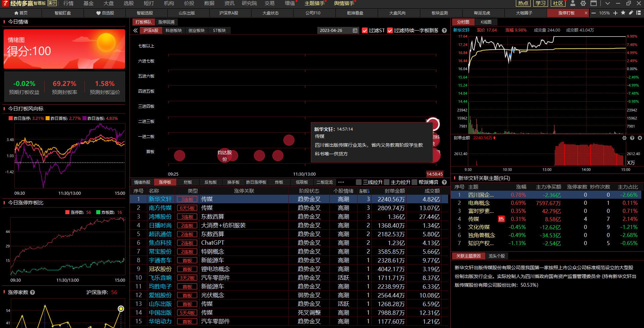Click the 张停家数 help icon
The image size is (644, 328).
pos(33,292)
